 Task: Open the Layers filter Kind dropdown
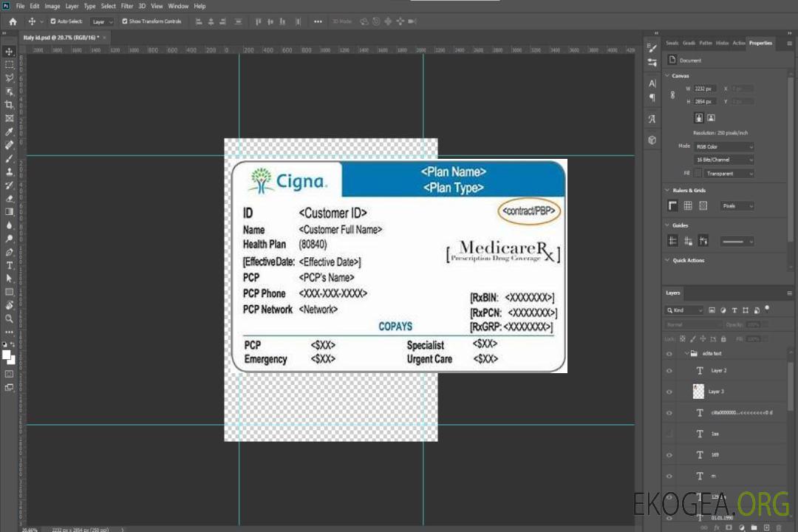pyautogui.click(x=684, y=310)
